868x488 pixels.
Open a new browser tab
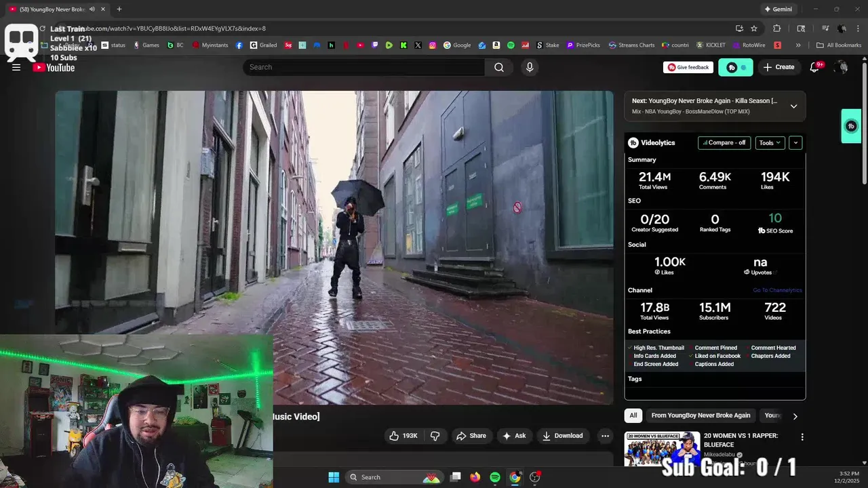click(119, 9)
